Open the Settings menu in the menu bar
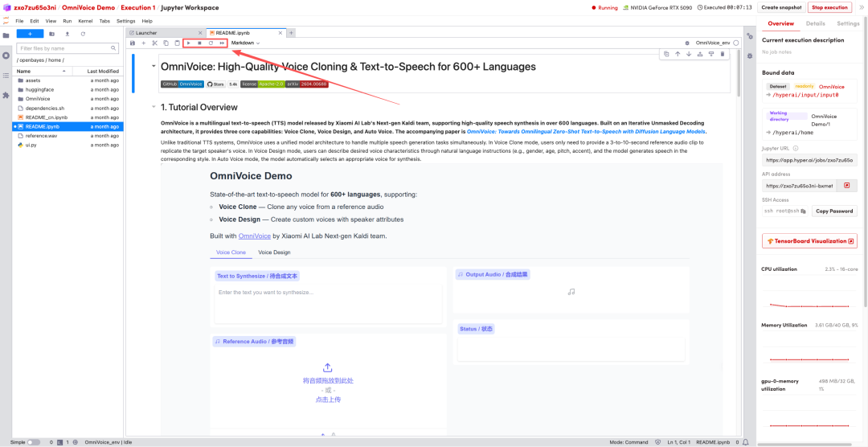Screen dimensions: 868x447 [126, 20]
